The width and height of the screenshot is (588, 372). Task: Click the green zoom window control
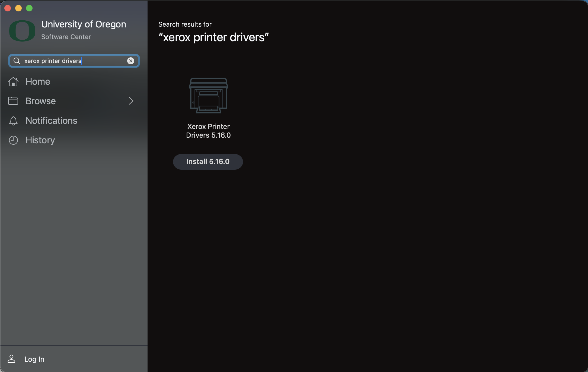[29, 8]
